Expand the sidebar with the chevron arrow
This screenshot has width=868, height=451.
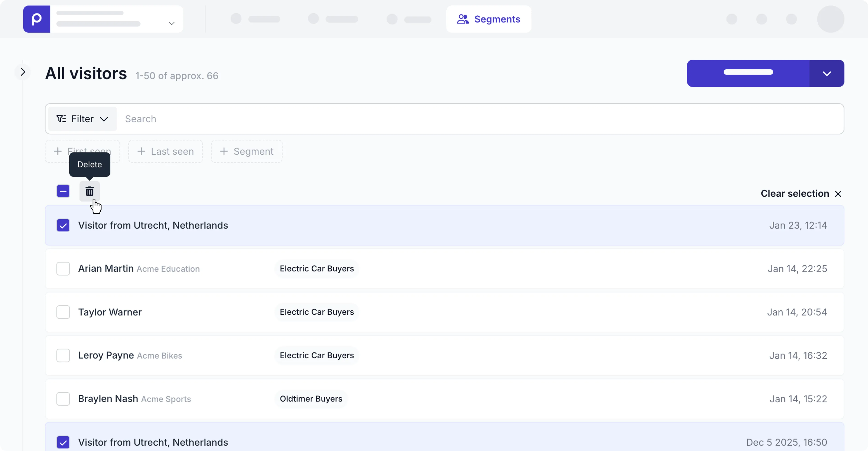23,72
